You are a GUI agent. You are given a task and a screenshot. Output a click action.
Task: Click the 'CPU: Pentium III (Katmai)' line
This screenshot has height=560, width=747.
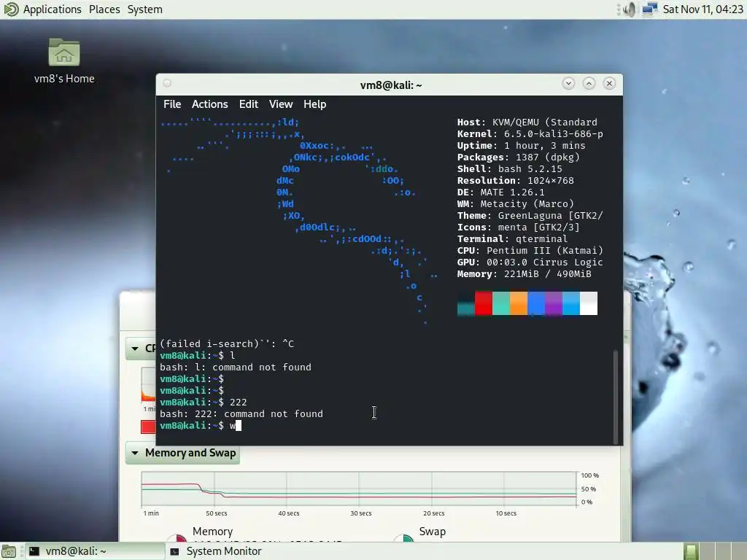pyautogui.click(x=530, y=251)
